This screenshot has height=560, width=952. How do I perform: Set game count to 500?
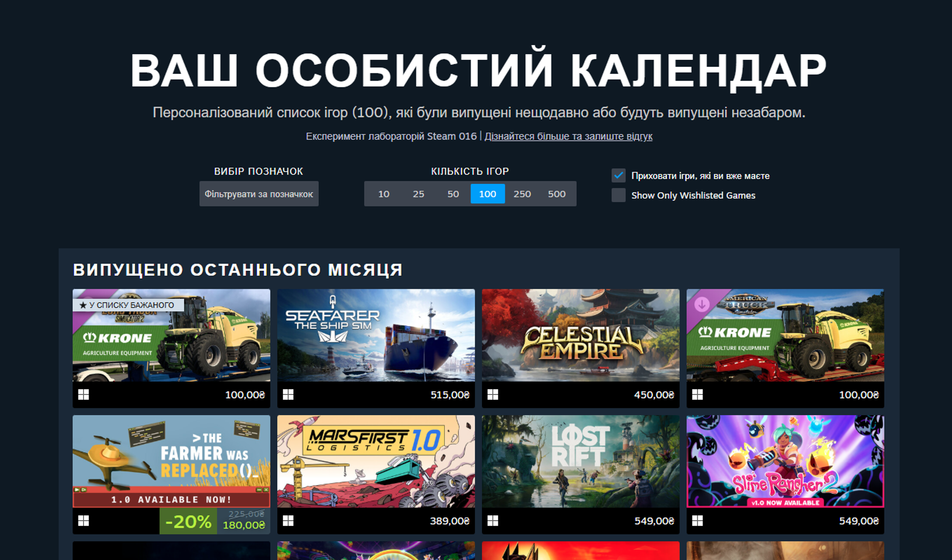click(x=557, y=194)
